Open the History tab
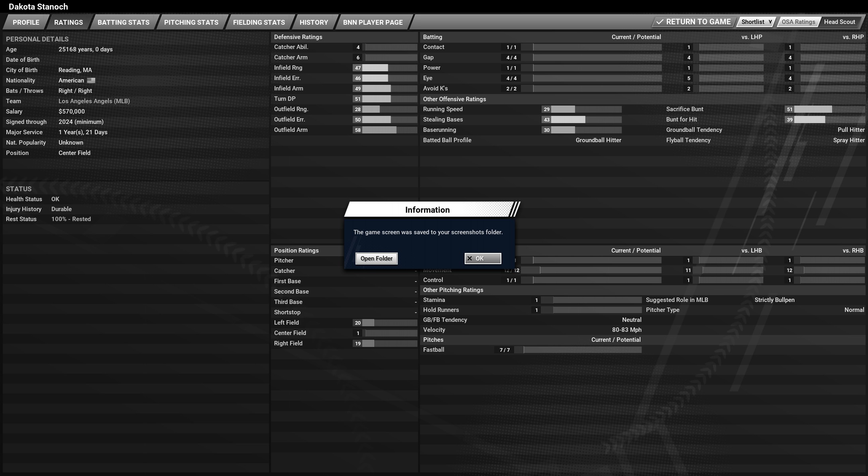This screenshot has width=868, height=476. coord(314,22)
